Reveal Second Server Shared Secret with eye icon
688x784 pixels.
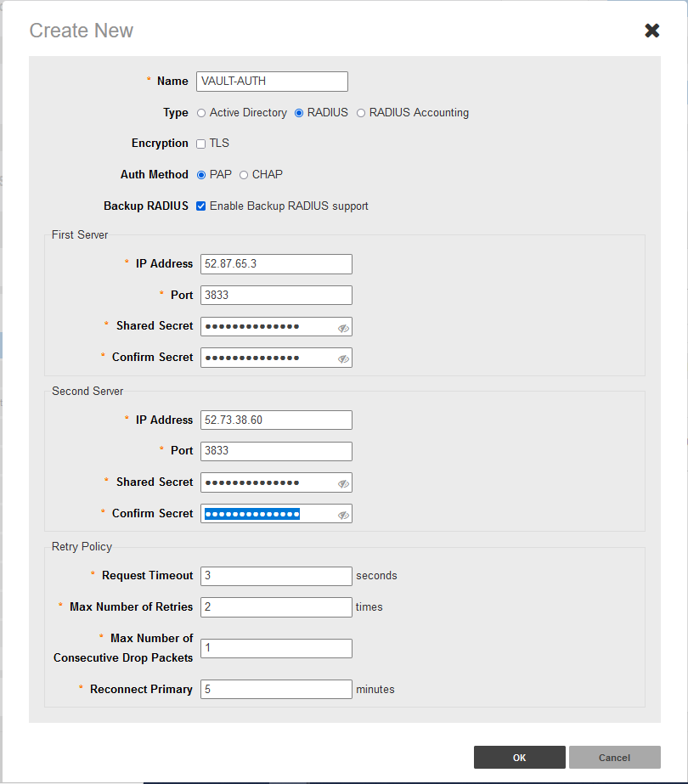(343, 483)
